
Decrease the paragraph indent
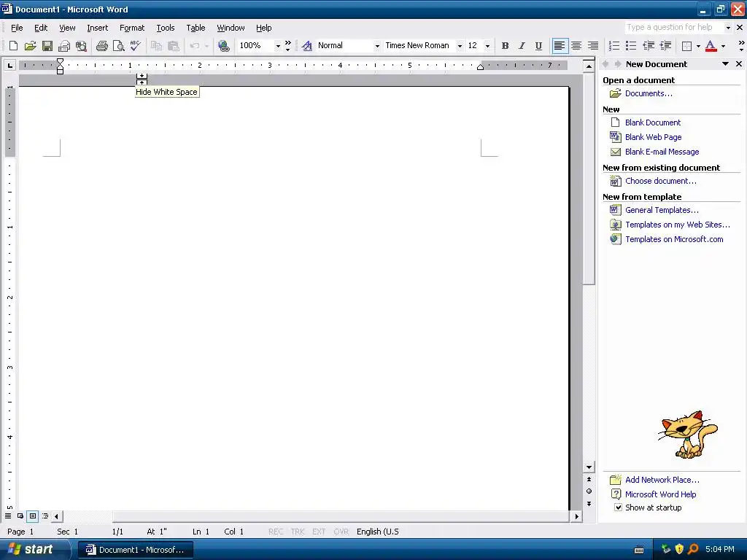click(x=649, y=46)
